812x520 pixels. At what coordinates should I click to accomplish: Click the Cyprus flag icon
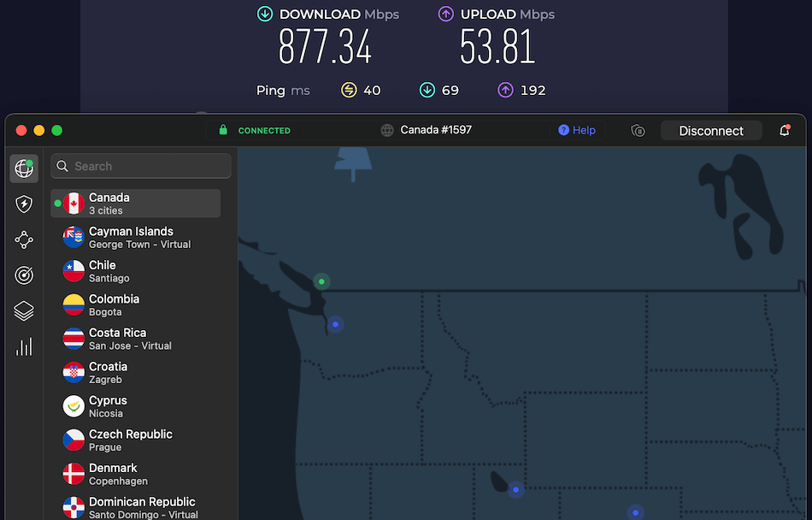tap(74, 406)
